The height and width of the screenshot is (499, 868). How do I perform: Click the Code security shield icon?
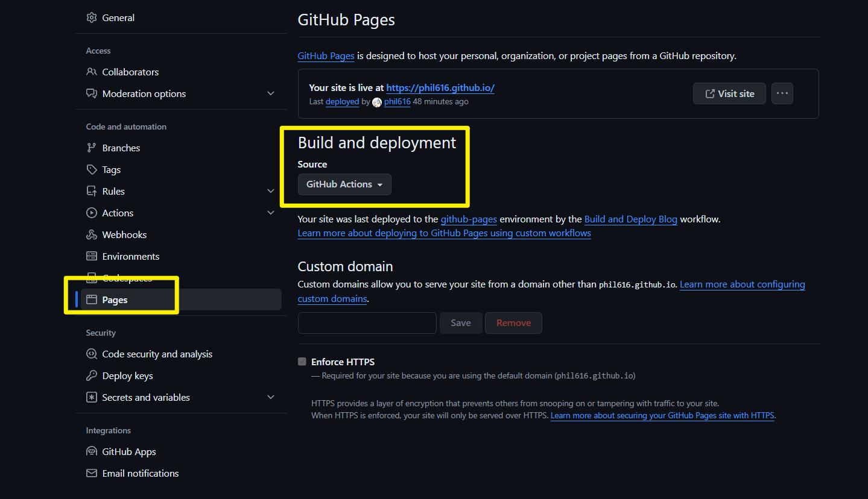(92, 354)
